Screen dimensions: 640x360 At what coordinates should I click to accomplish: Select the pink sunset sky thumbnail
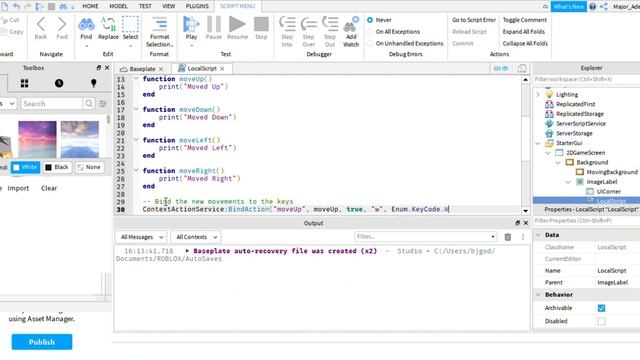(37, 139)
